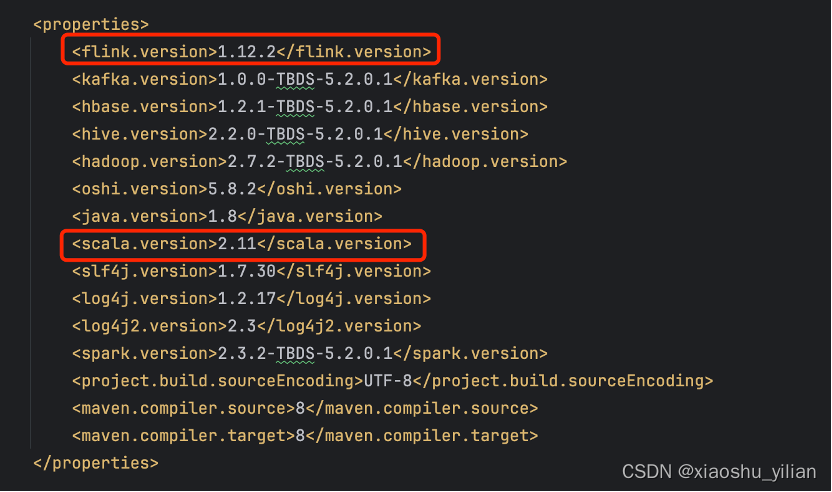
Task: Click the underlined TBDS in kafka.version
Action: click(296, 79)
